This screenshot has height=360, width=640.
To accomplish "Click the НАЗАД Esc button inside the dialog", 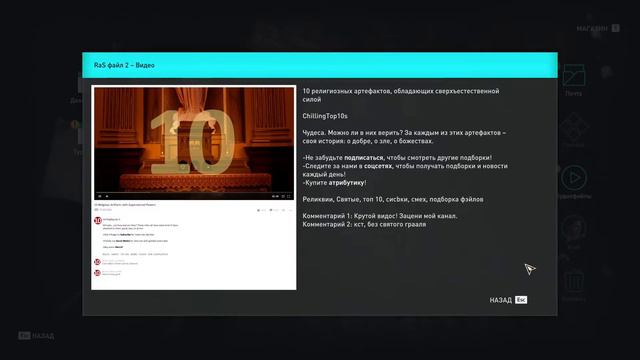I will click(508, 300).
